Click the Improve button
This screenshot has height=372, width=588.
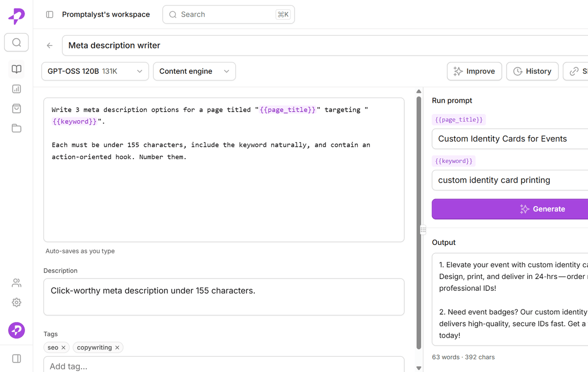point(474,71)
